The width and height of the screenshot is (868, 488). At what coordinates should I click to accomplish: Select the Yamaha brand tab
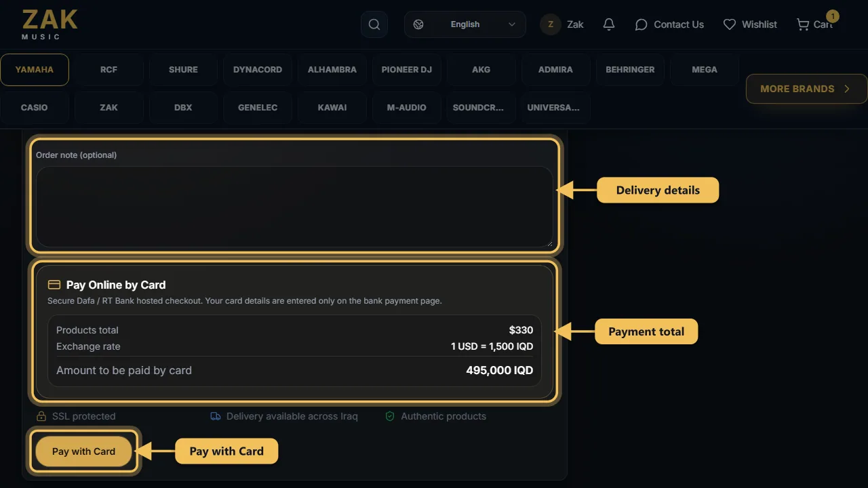[35, 70]
